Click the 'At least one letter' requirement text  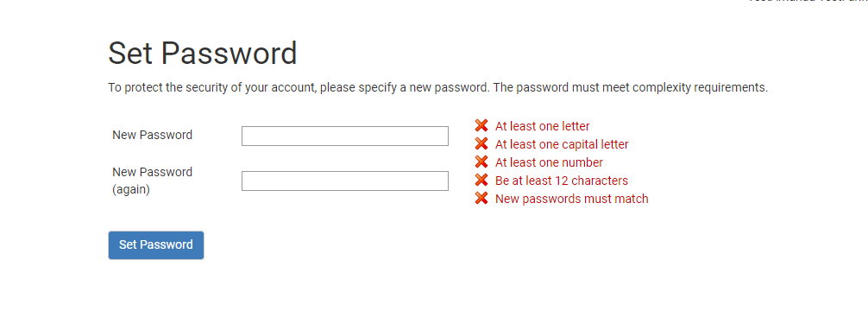(543, 126)
